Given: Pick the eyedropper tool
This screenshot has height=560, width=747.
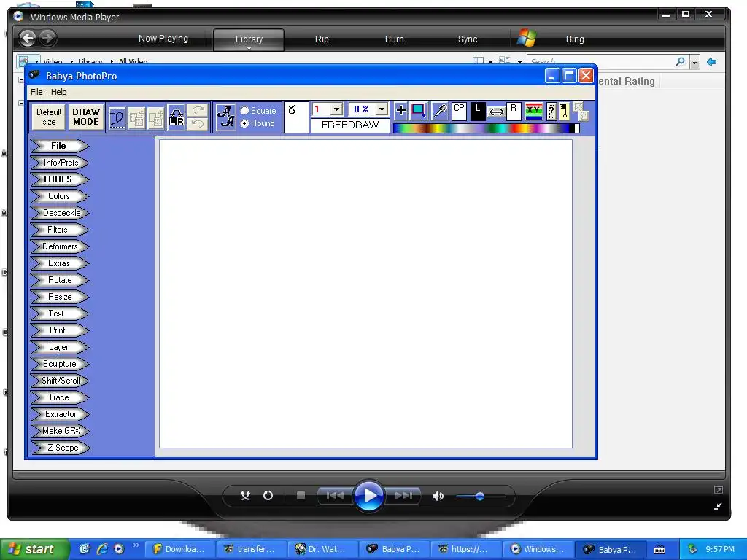Looking at the screenshot, I should coord(440,111).
